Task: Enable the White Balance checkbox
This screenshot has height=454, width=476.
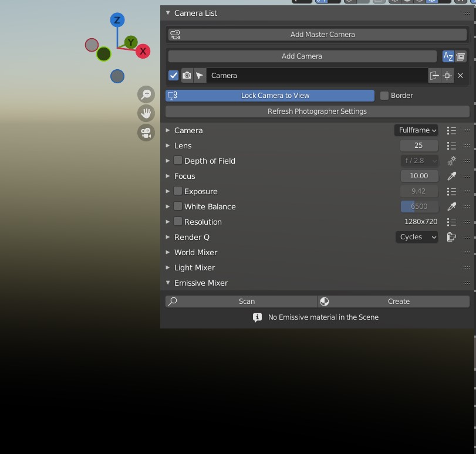Action: pyautogui.click(x=178, y=206)
